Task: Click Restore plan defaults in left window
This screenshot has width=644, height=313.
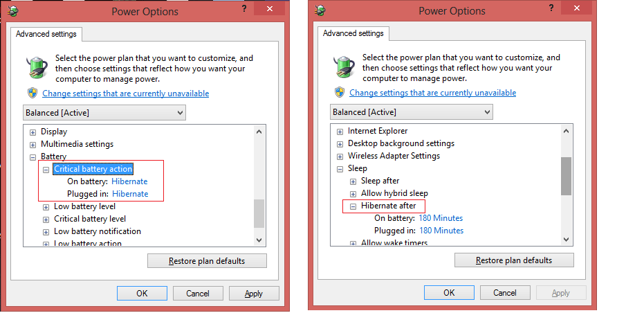Action: pyautogui.click(x=207, y=261)
